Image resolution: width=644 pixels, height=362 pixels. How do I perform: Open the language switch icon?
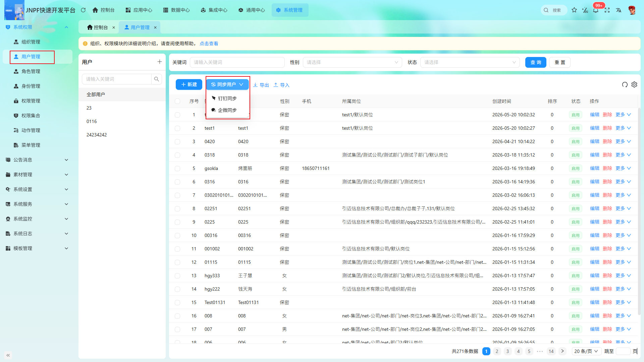coord(619,10)
